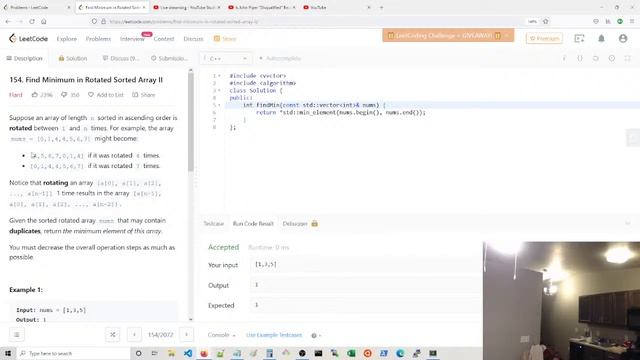Viewport: 640px width, 360px height.
Task: Collapse the console panel chevron
Action: 628,224
